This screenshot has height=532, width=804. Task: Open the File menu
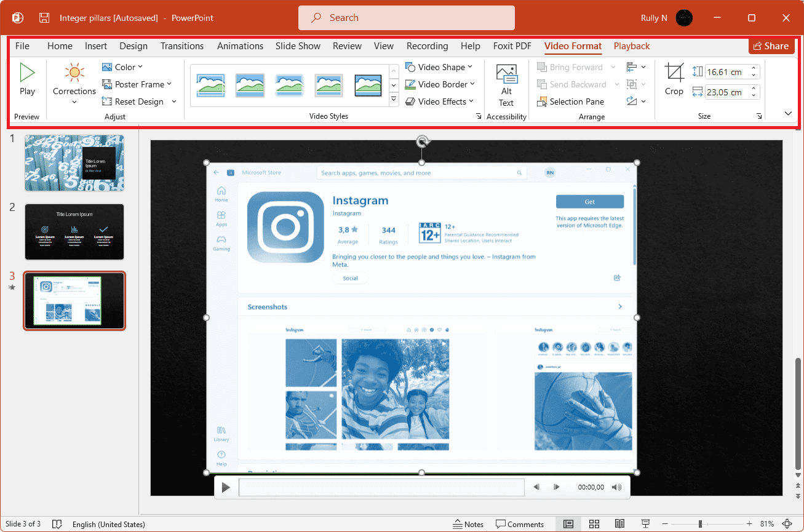(x=22, y=46)
